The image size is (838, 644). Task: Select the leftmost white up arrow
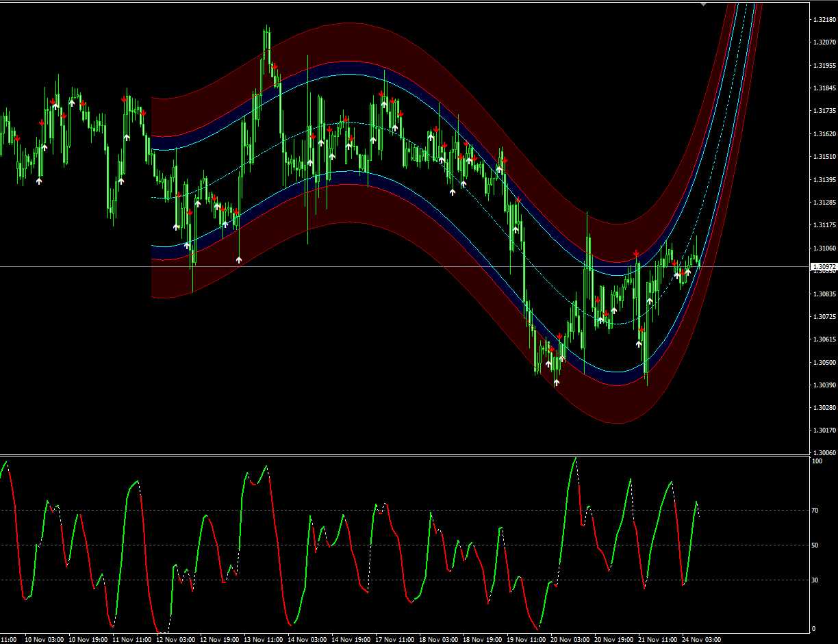pyautogui.click(x=39, y=181)
